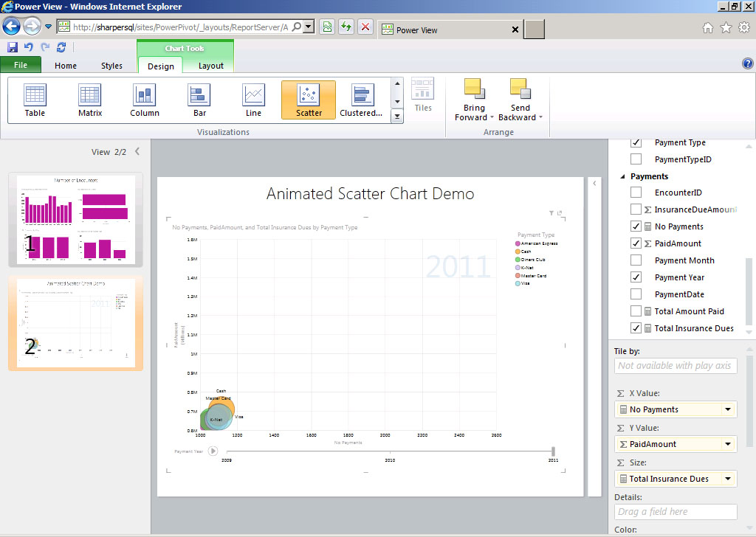Open view 1 thumbnail

coord(76,220)
